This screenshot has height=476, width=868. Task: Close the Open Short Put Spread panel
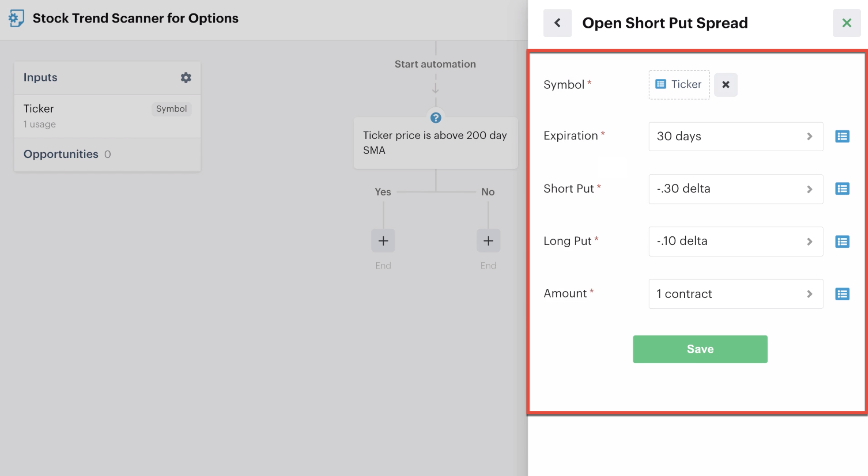point(847,23)
